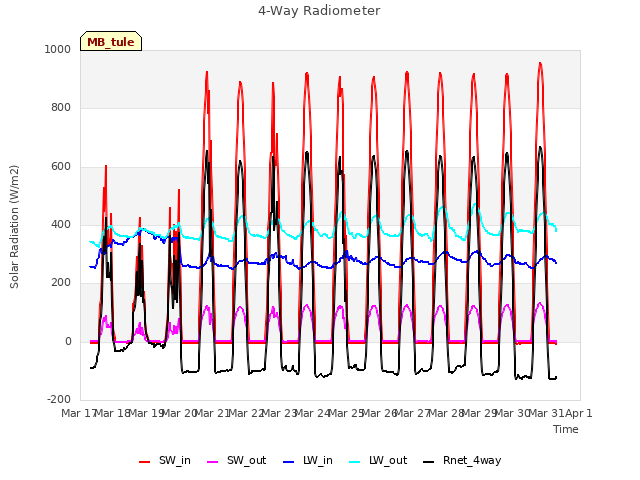The width and height of the screenshot is (640, 480).
Task: Click the red SW_in legend color marker
Action: click(x=144, y=462)
